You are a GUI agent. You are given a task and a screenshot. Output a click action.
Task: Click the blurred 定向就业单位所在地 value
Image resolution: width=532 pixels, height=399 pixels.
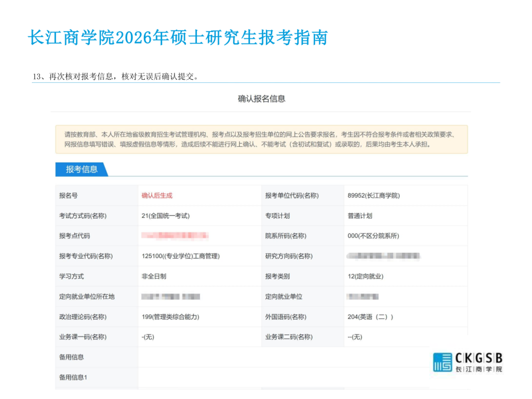(170, 297)
